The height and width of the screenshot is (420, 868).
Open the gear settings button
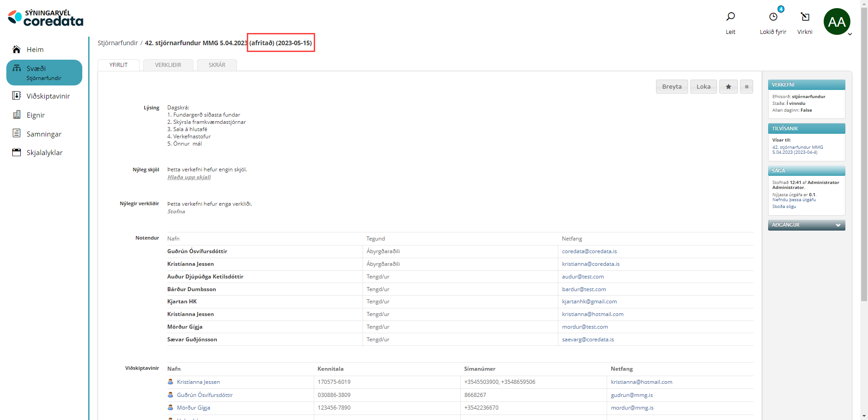coord(746,87)
